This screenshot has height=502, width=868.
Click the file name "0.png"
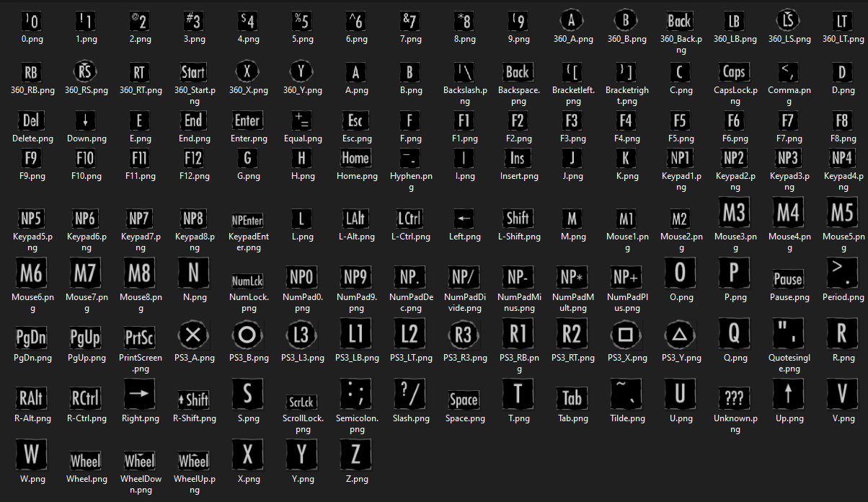(32, 40)
